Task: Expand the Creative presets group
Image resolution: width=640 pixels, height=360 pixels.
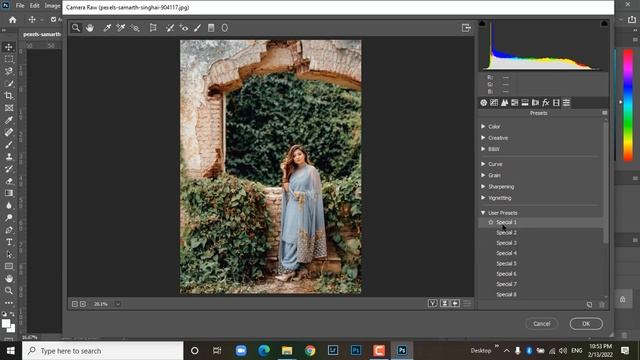Action: tap(483, 138)
